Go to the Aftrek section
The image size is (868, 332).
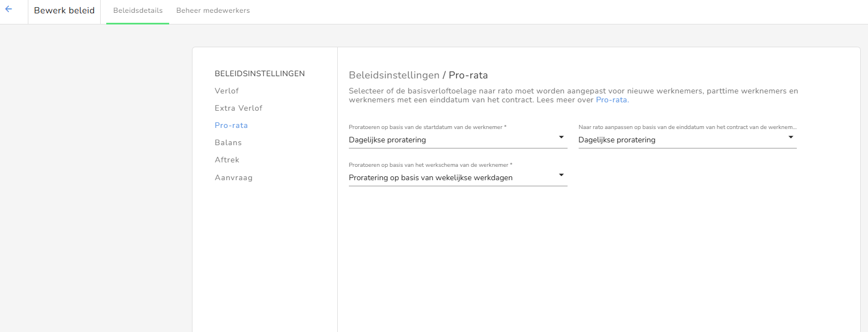(x=227, y=160)
